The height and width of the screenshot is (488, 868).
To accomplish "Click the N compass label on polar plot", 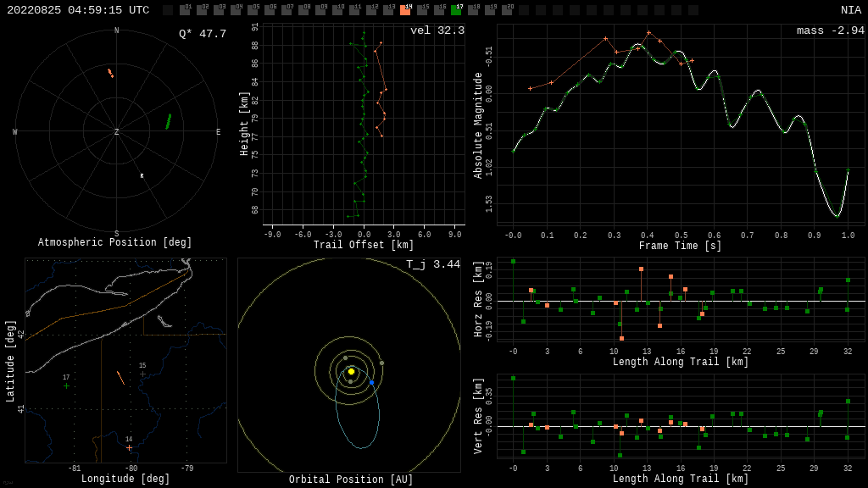I will (x=116, y=30).
